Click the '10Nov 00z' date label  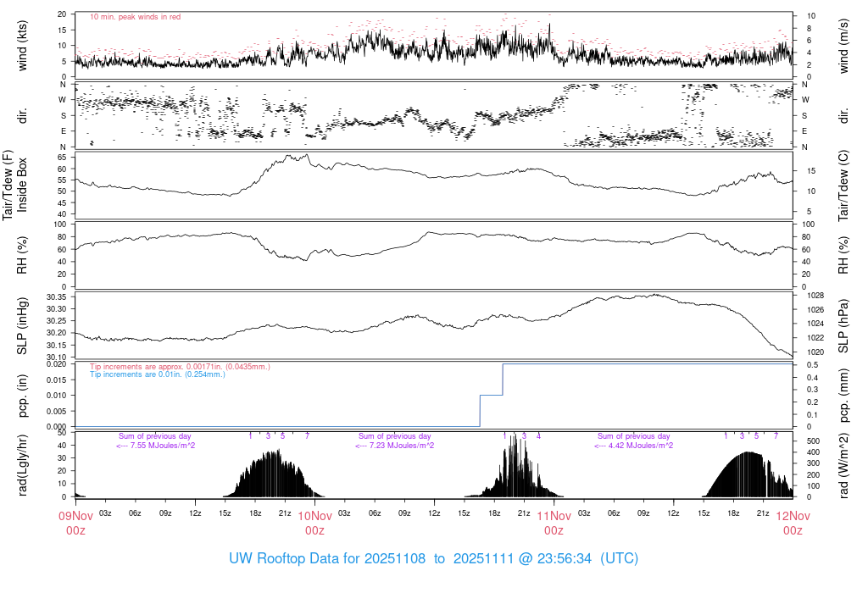(315, 524)
